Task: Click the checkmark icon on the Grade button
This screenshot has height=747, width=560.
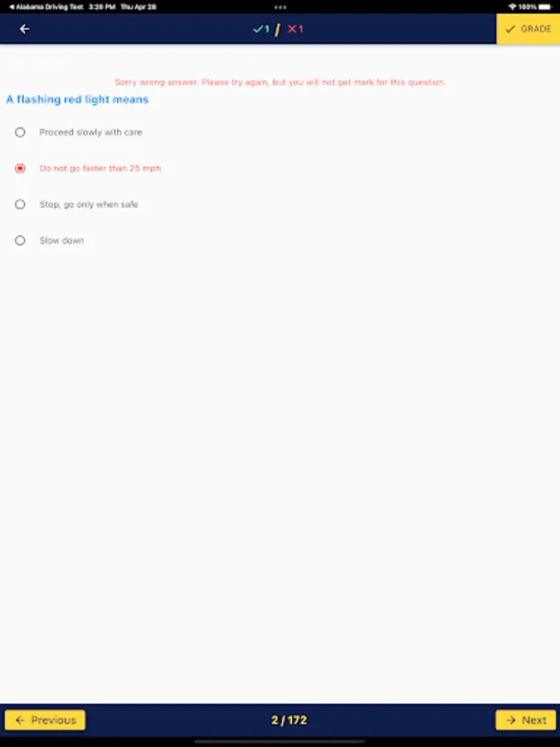Action: coord(510,29)
